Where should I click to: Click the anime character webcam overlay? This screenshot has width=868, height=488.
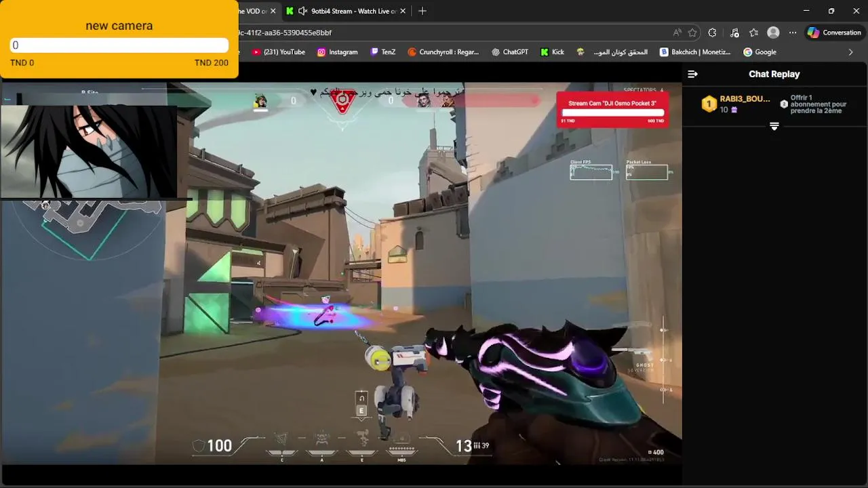tap(88, 150)
